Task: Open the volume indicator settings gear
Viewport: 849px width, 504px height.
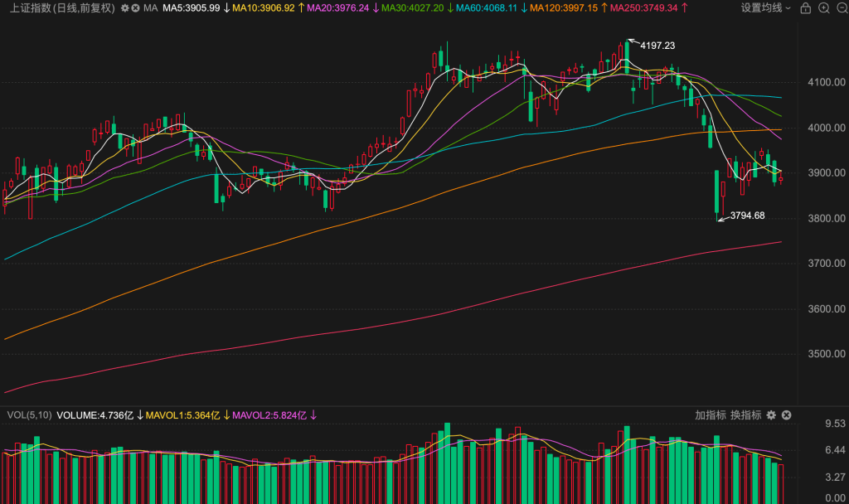Action: coord(771,414)
